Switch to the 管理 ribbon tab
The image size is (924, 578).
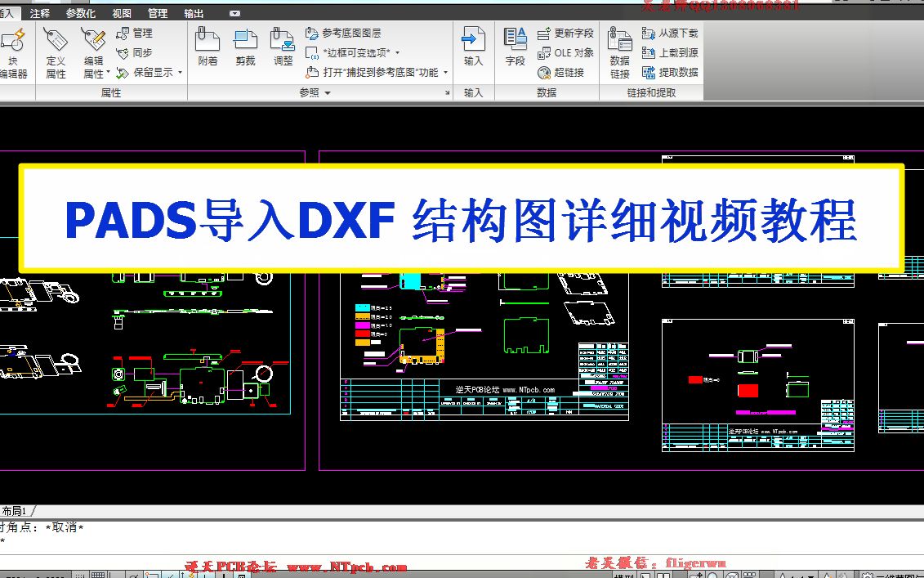pyautogui.click(x=158, y=13)
